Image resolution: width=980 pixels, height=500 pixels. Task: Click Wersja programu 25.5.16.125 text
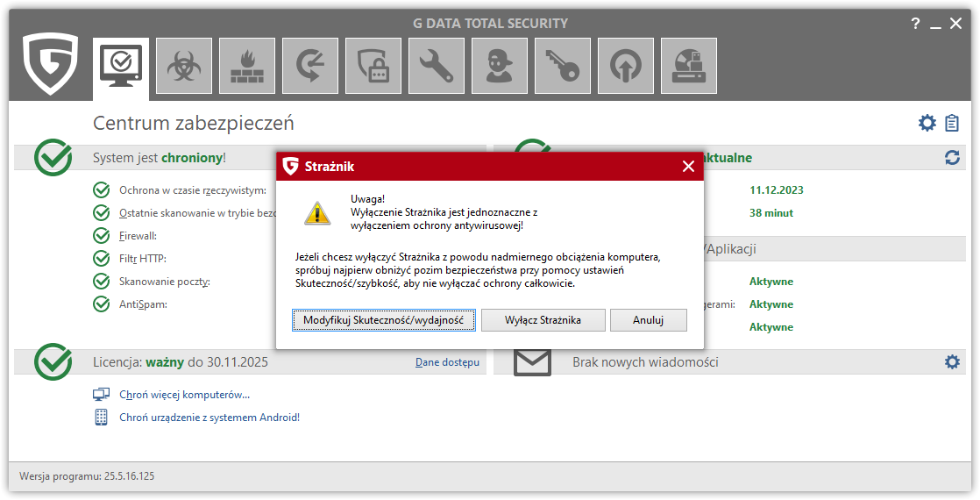click(x=87, y=476)
